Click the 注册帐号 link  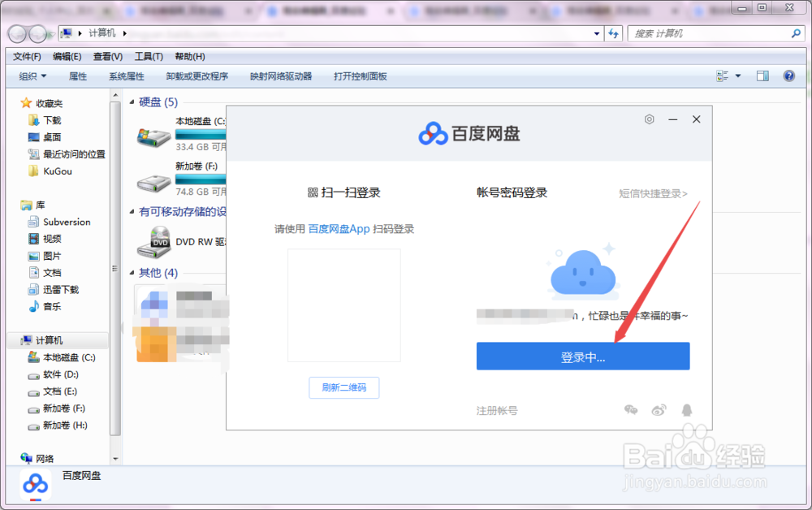click(495, 410)
